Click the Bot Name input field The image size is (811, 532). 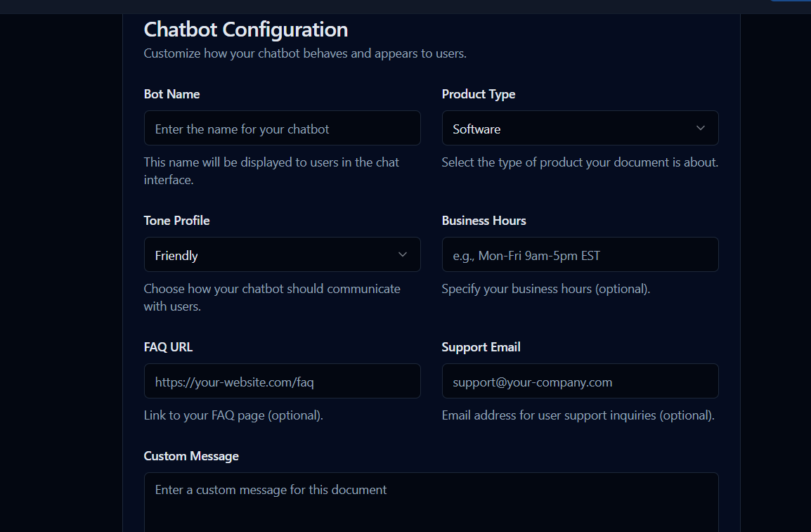(282, 128)
